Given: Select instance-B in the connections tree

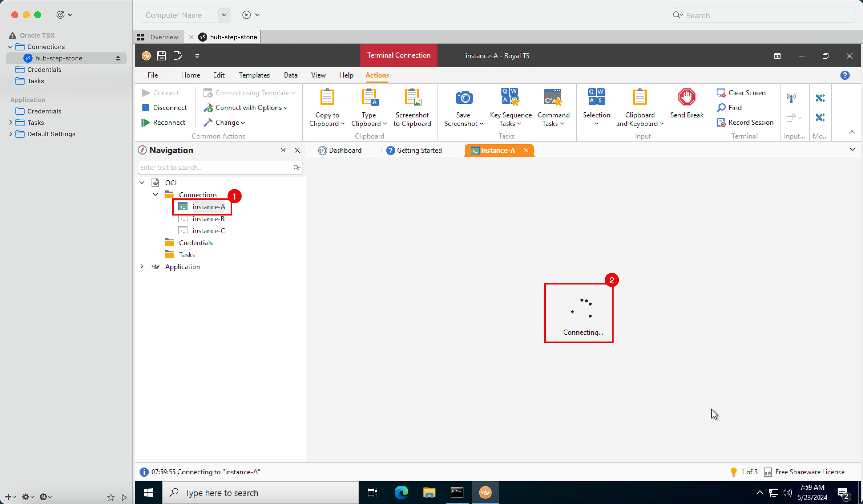Looking at the screenshot, I should click(208, 218).
